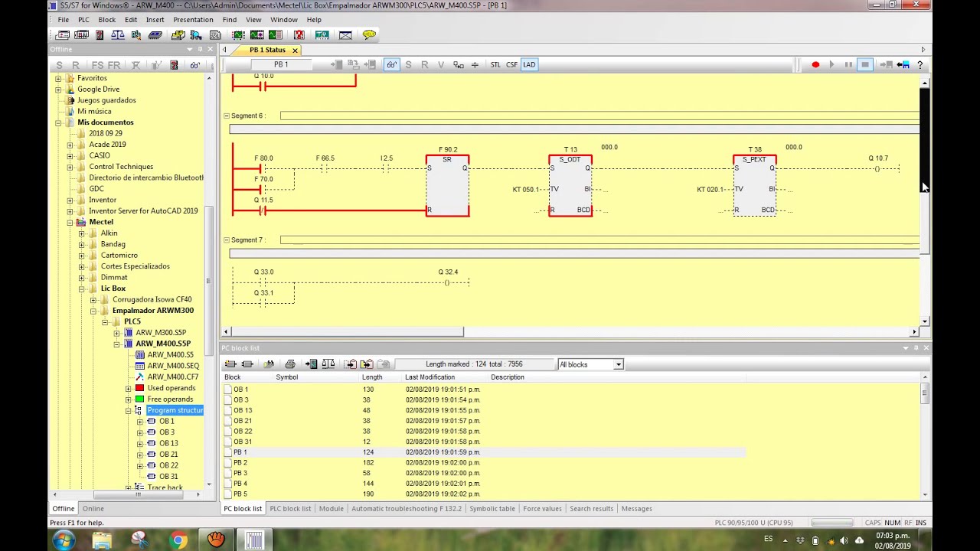Viewport: 980px width, 551px height.
Task: Tick the checkbox beside PB 5 in block list
Action: [228, 494]
